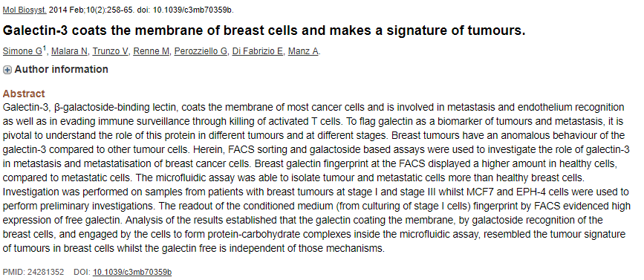Follow the DOI link beside the PMID
Screen dimensions: 644x280
[132, 272]
